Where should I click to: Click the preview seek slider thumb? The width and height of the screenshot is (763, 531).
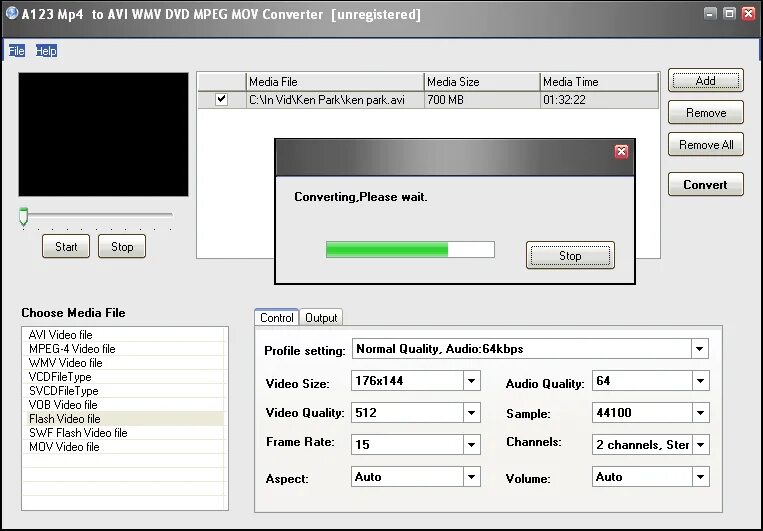pos(23,217)
